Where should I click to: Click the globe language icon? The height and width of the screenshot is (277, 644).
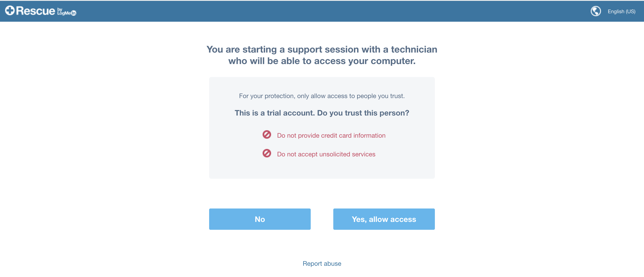[x=595, y=11]
